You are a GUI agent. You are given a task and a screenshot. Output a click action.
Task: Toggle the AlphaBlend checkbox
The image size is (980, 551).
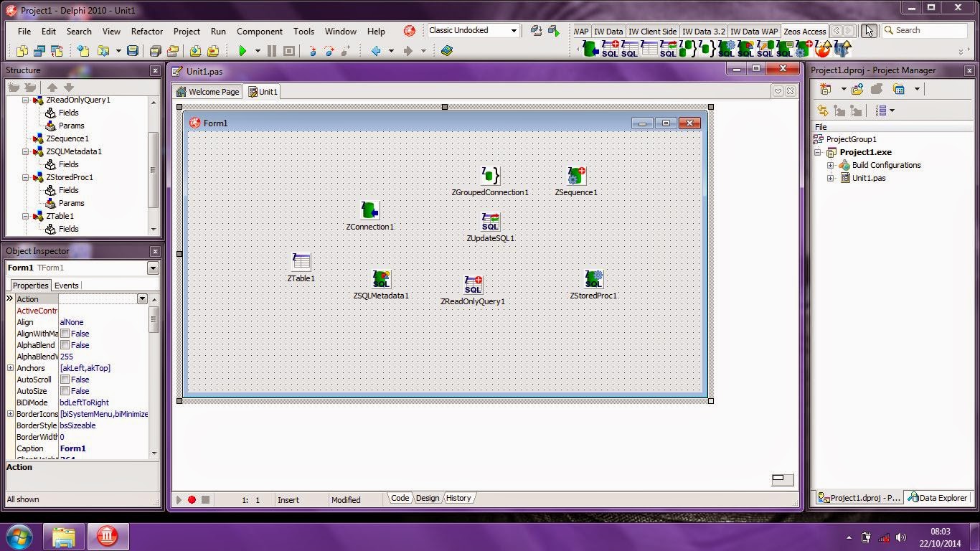pyautogui.click(x=65, y=345)
